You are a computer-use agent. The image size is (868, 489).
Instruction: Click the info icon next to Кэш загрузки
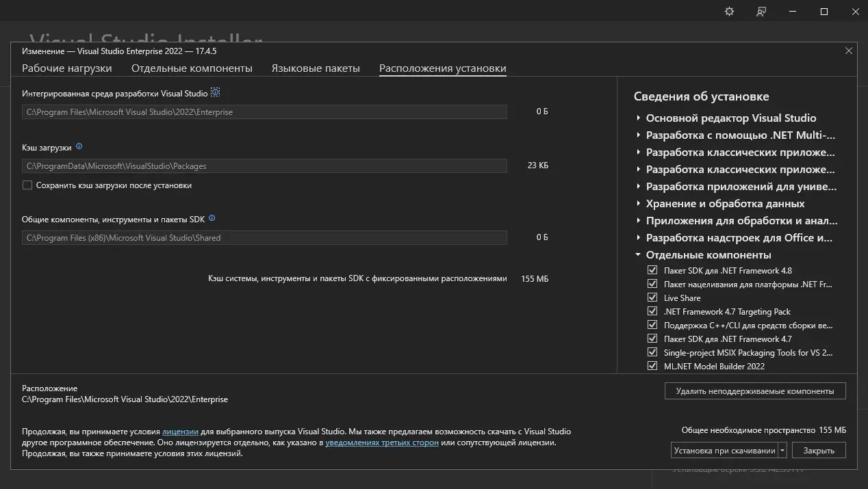tap(79, 146)
